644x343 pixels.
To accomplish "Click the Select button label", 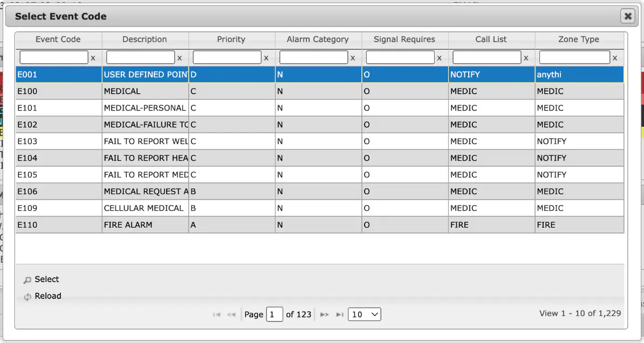I will point(47,279).
